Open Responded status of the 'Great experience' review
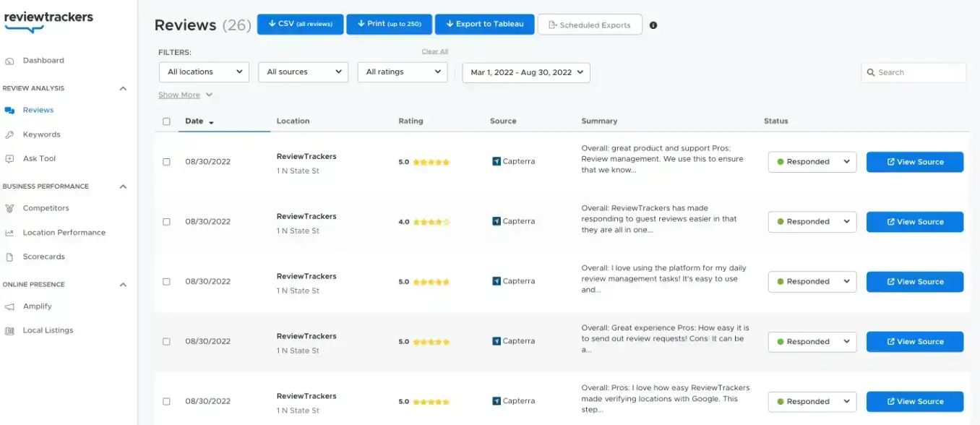 [x=812, y=342]
